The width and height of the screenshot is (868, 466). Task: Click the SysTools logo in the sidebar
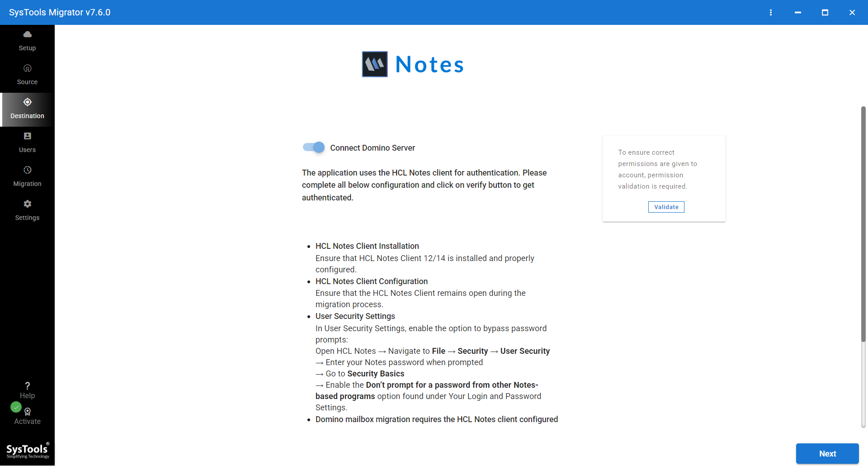[x=28, y=451]
